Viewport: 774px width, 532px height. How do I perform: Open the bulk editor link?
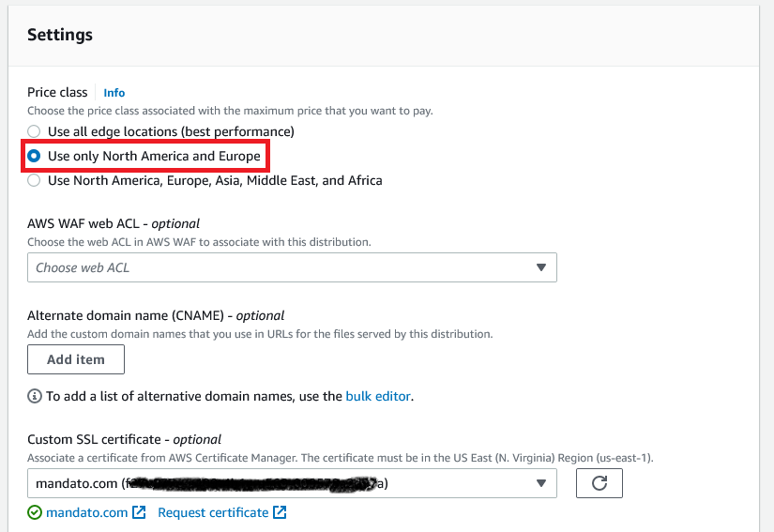pyautogui.click(x=378, y=396)
